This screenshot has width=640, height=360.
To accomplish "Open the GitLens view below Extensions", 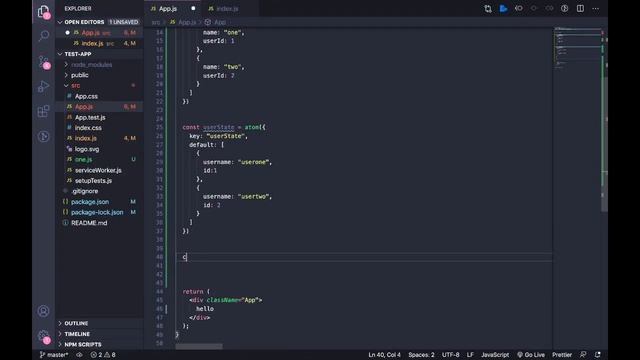I will [43, 136].
